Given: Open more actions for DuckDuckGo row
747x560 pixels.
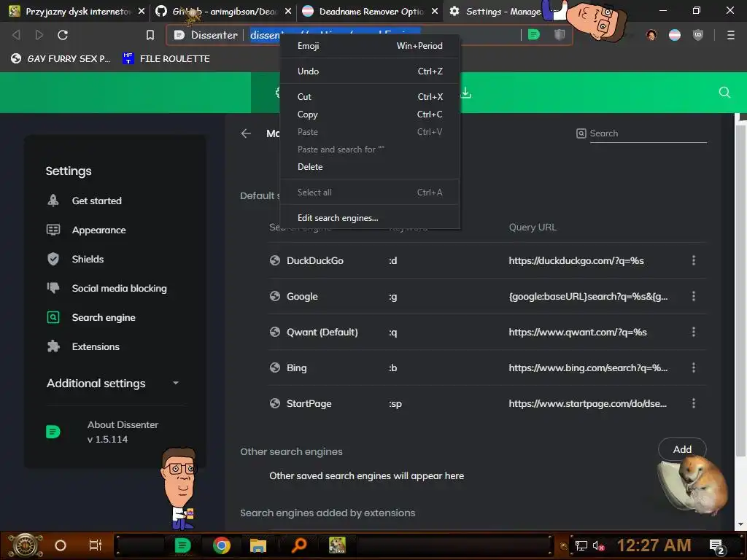Looking at the screenshot, I should coord(694,260).
